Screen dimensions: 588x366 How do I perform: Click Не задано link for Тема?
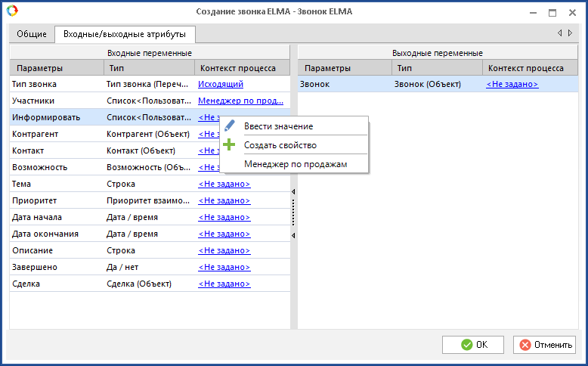tap(224, 184)
